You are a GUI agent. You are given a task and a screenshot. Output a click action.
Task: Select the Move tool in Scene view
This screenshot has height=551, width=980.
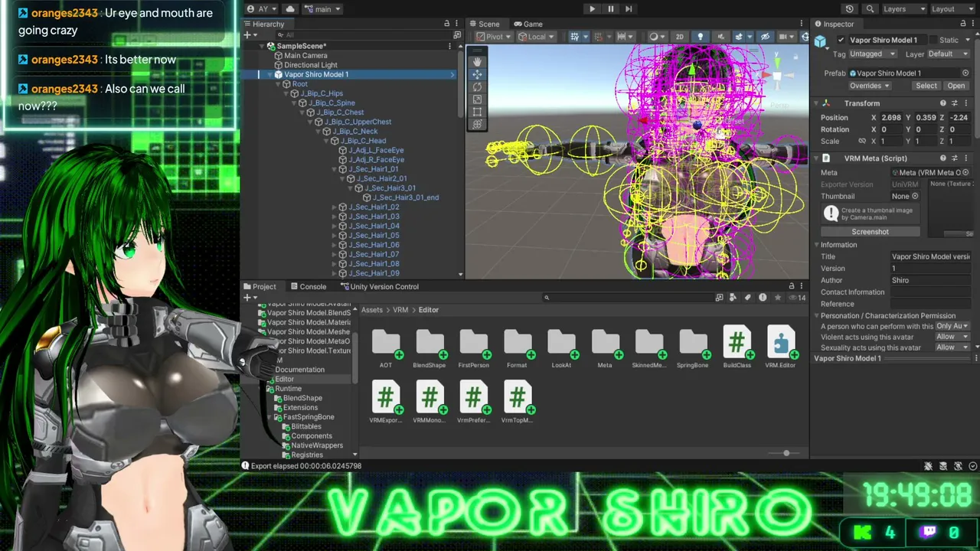pyautogui.click(x=477, y=74)
